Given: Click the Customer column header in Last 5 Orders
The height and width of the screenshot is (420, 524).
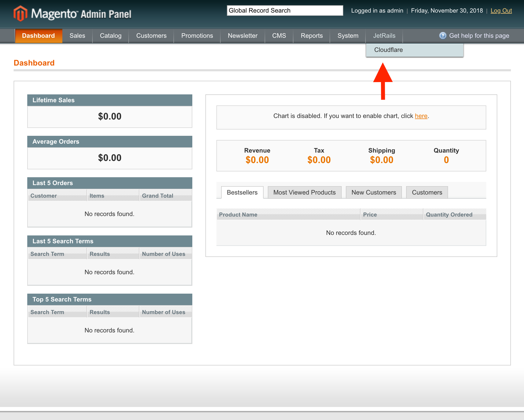Looking at the screenshot, I should [57, 196].
